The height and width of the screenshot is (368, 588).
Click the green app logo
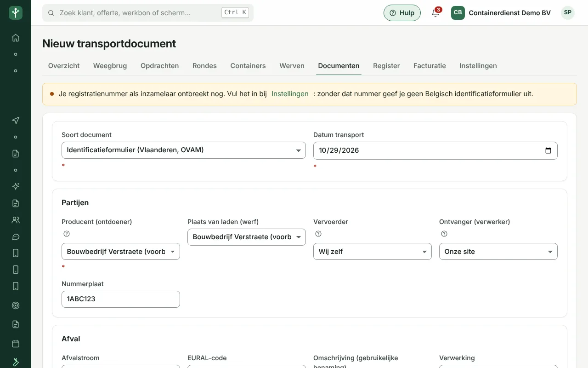pos(16,13)
